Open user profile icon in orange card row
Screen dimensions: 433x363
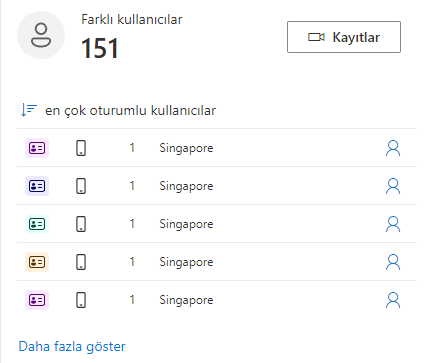(x=393, y=262)
